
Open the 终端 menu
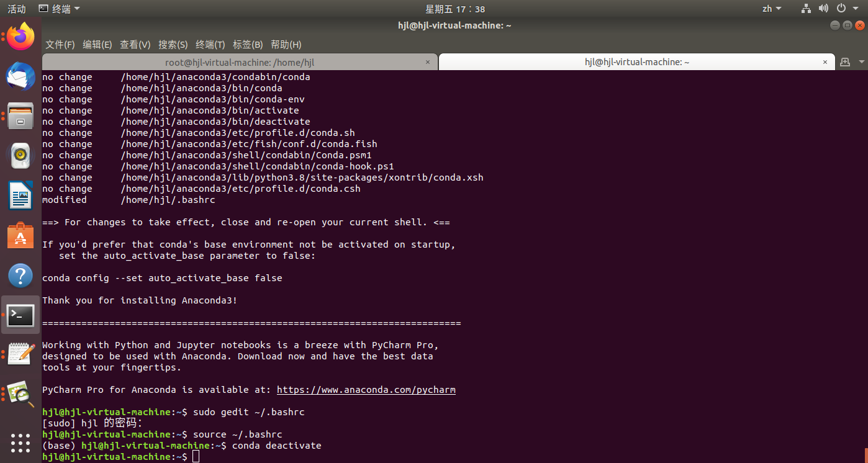209,45
